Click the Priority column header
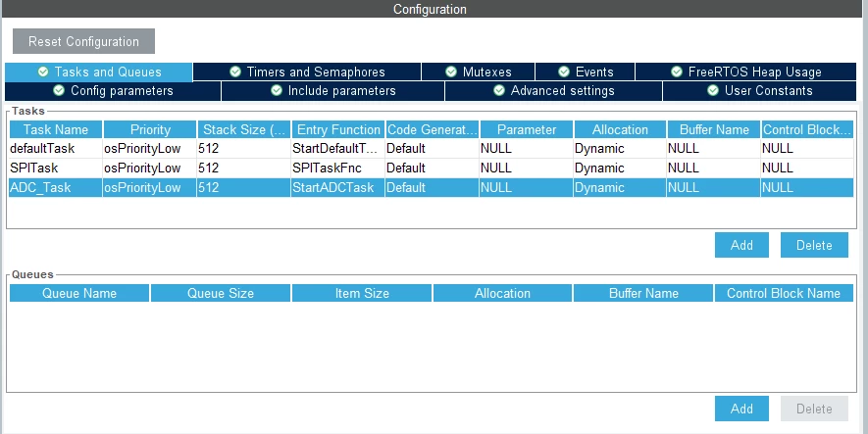This screenshot has height=434, width=868. 150,130
